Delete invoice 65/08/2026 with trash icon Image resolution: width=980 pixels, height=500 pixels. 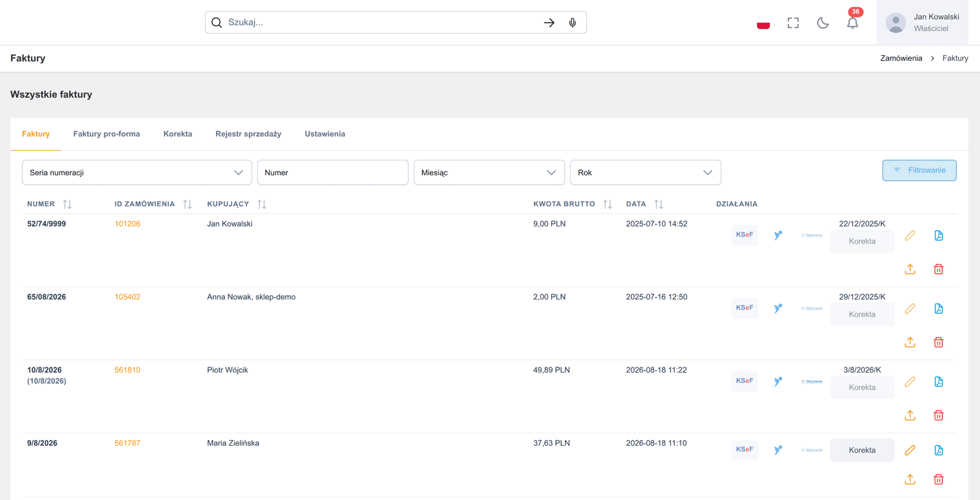939,342
